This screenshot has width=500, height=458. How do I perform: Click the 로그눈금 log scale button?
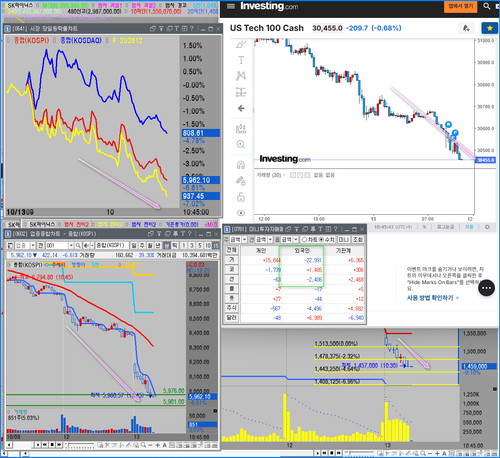pyautogui.click(x=445, y=227)
